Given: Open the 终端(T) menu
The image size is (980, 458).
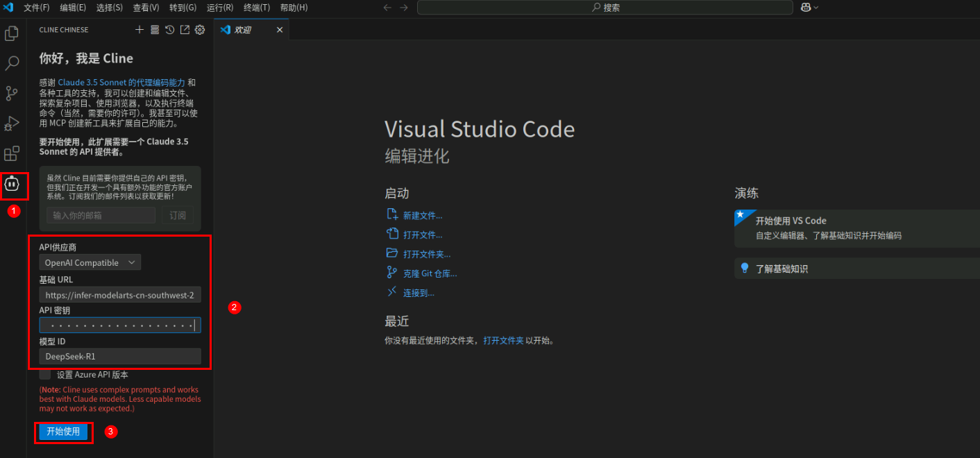Looking at the screenshot, I should coord(257,8).
